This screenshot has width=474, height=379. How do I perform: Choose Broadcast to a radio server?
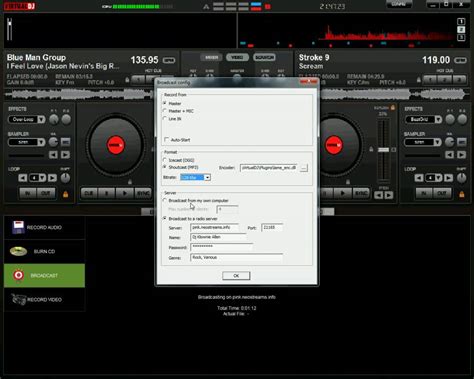point(165,218)
